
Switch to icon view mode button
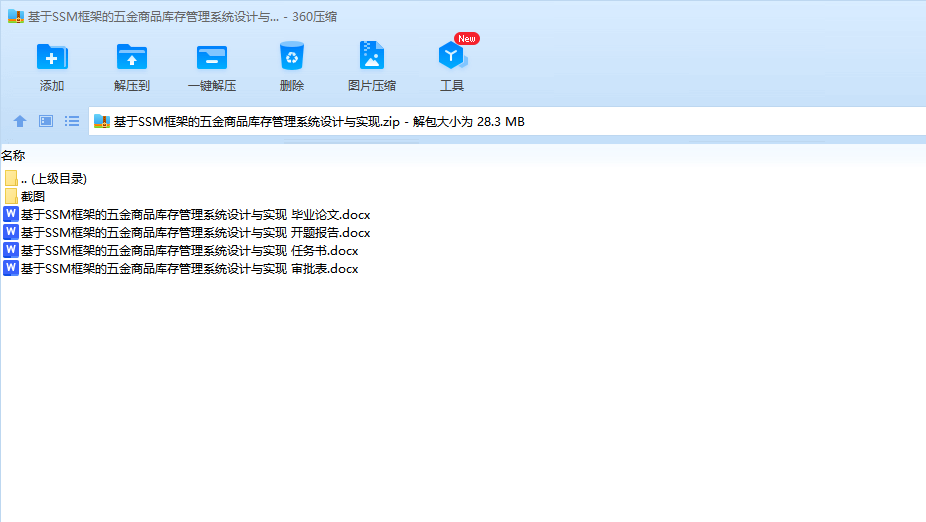(x=45, y=121)
